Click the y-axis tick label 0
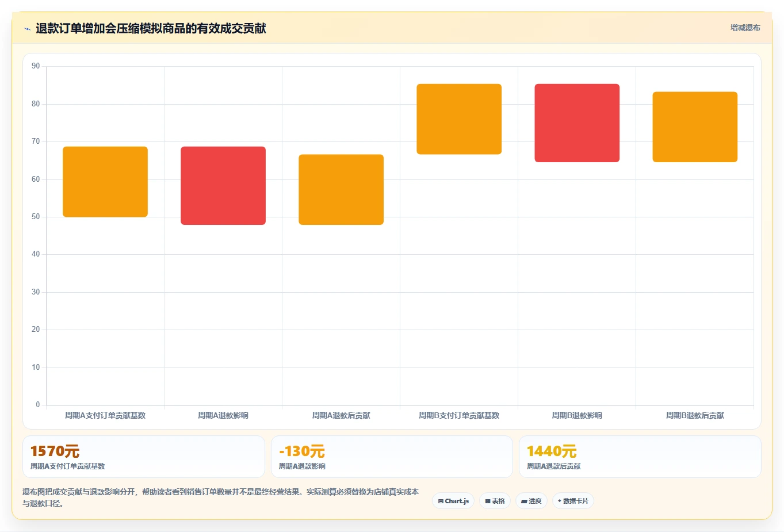 pyautogui.click(x=38, y=405)
